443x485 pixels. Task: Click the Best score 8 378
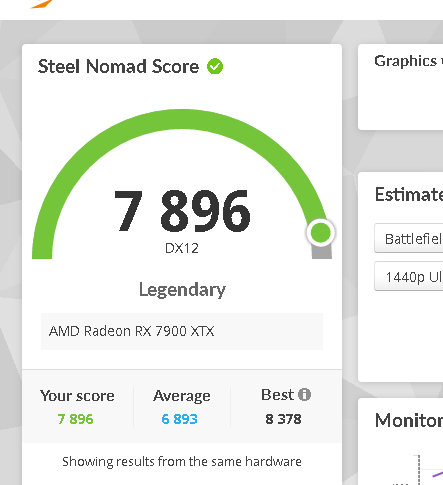283,419
